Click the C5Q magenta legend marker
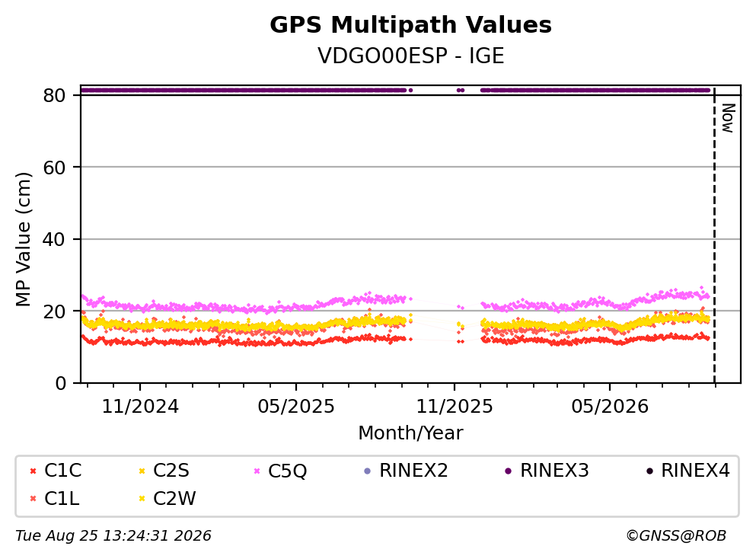756x559 pixels. (x=257, y=471)
